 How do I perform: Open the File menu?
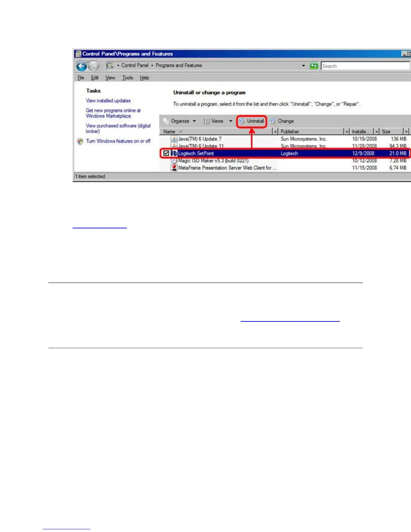[81, 78]
